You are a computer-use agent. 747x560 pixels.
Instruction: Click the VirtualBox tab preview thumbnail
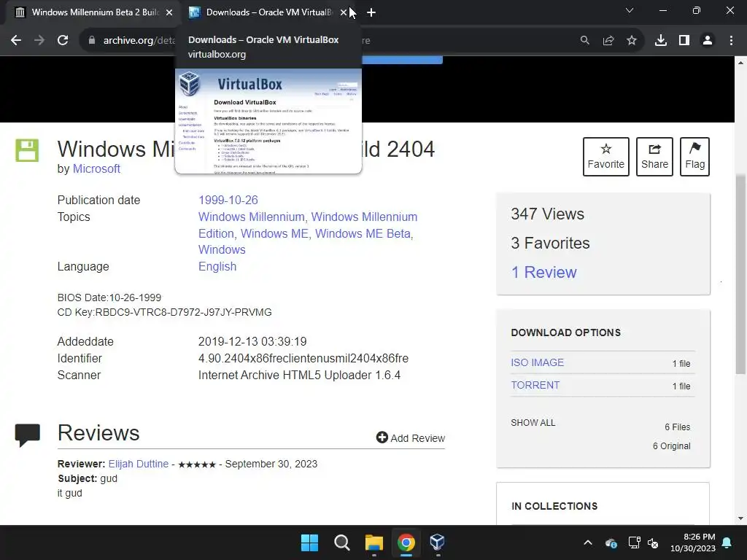268,121
